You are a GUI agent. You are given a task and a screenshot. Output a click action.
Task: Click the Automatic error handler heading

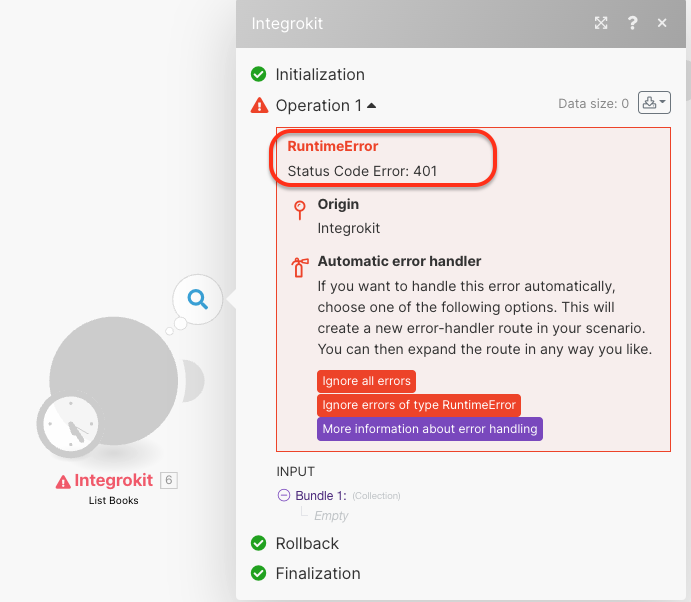(x=399, y=261)
